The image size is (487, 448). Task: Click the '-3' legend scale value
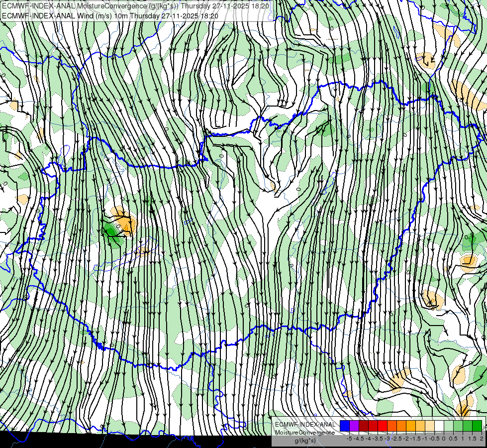(387, 439)
